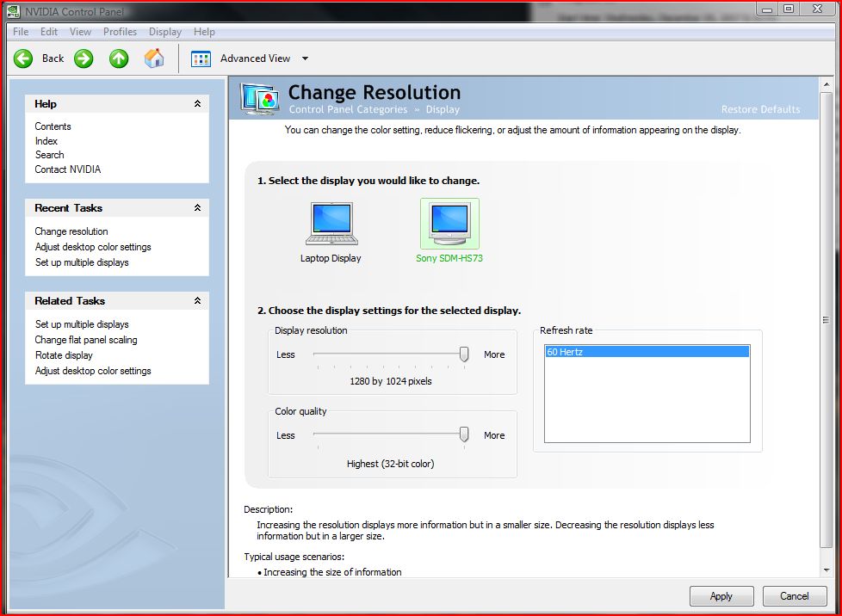Click the Color quality slider handle
Screen dimensions: 842x616
(464, 434)
